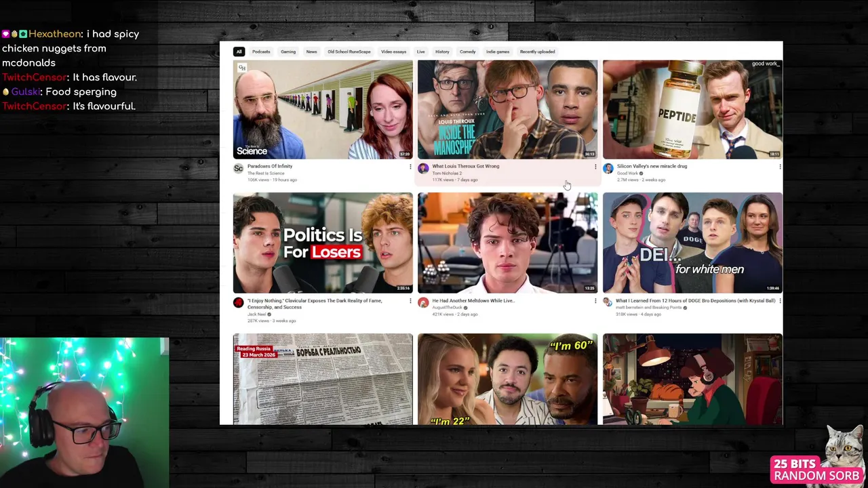Play the Politics Is For Losers thumbnail
868x488 pixels.
click(323, 243)
